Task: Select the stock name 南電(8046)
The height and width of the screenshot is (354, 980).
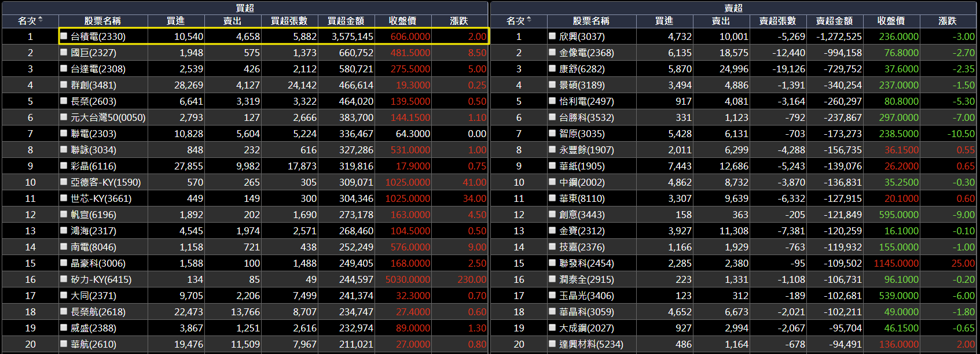Action: (x=93, y=247)
